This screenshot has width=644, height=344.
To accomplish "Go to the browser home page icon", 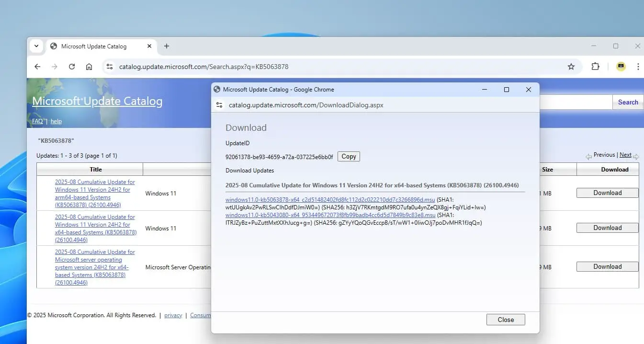I will click(89, 67).
